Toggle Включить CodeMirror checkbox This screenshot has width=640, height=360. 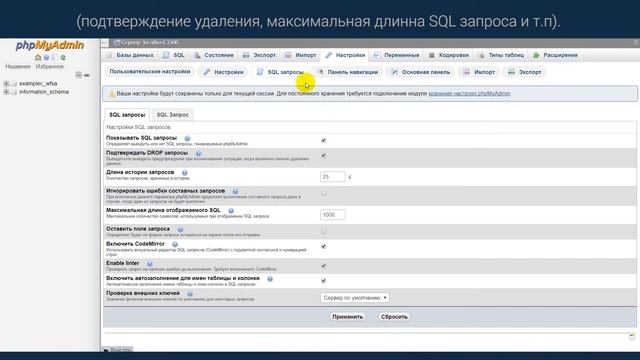(324, 247)
